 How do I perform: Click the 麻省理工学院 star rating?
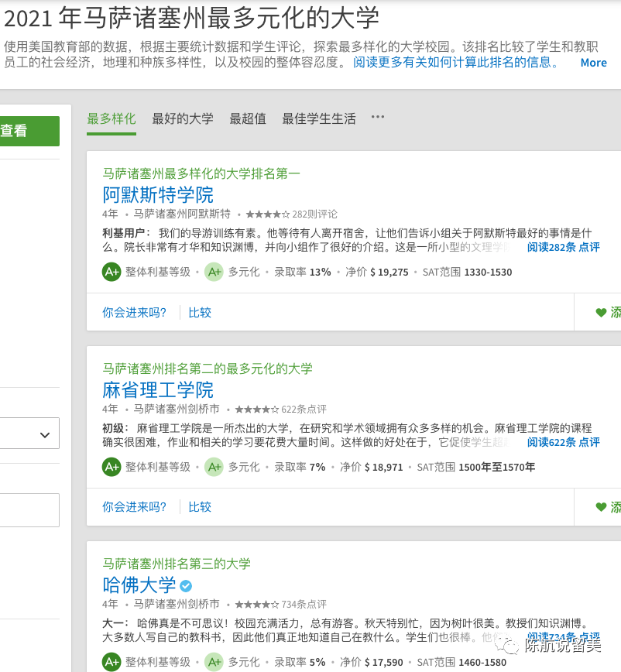click(257, 409)
